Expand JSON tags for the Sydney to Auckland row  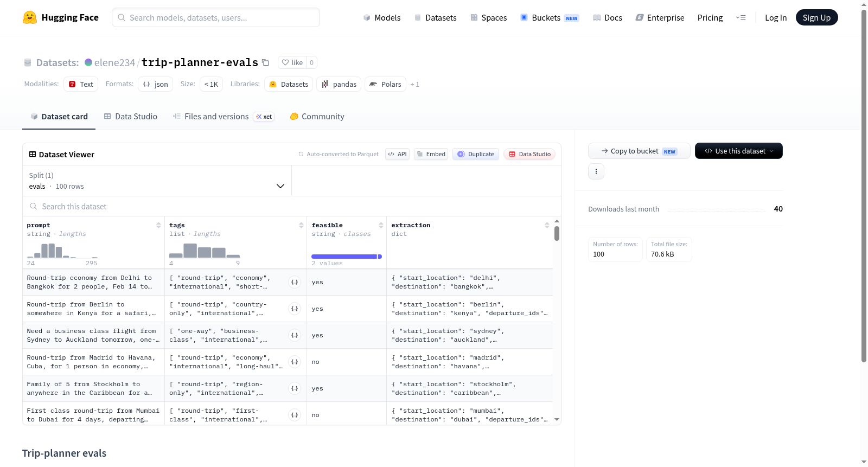pyautogui.click(x=295, y=335)
